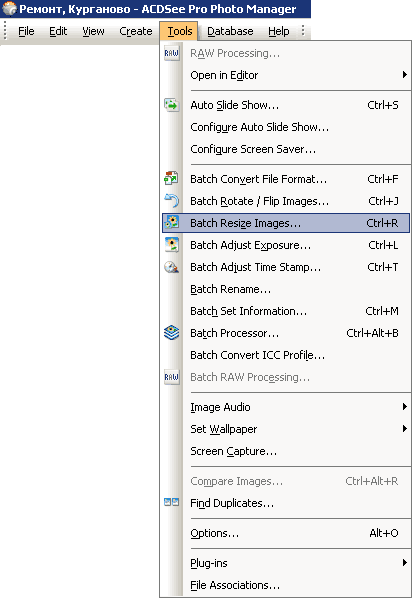The image size is (412, 598).
Task: Choose Batch Adjust Exposure
Action: pyautogui.click(x=286, y=245)
